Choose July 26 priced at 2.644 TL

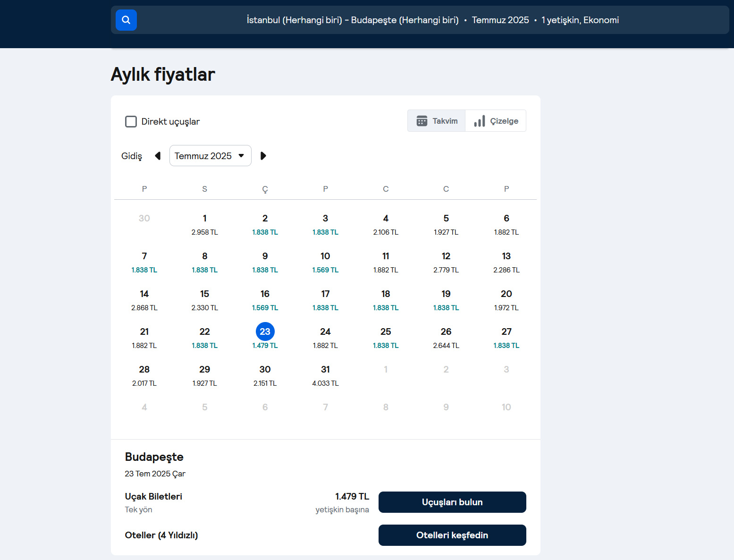click(x=446, y=338)
